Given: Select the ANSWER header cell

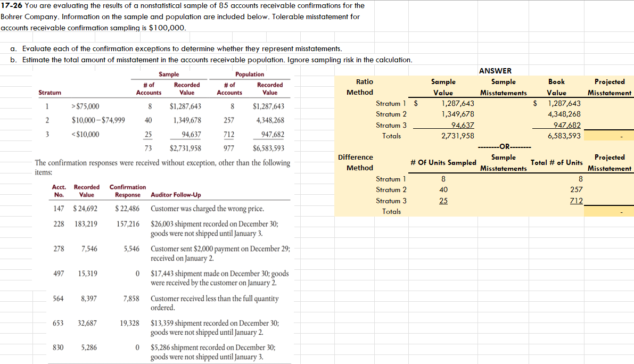Looking at the screenshot, I should [495, 70].
